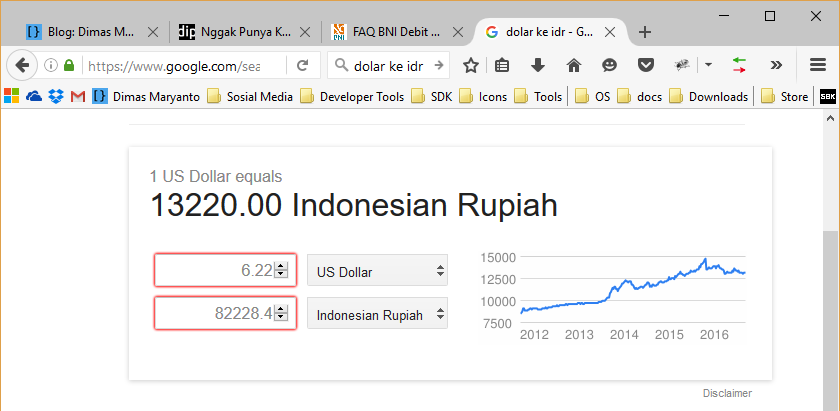Submit search bar query with arrow icon
This screenshot has width=840, height=411.
[439, 65]
